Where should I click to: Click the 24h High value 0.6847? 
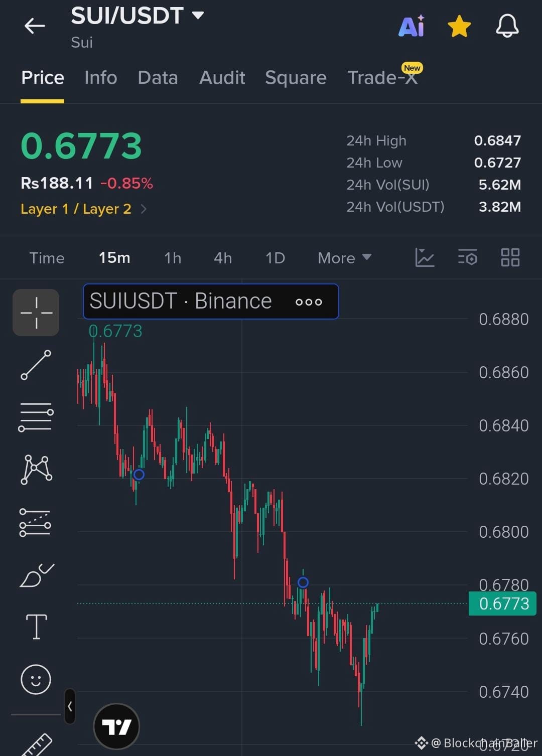pos(497,140)
